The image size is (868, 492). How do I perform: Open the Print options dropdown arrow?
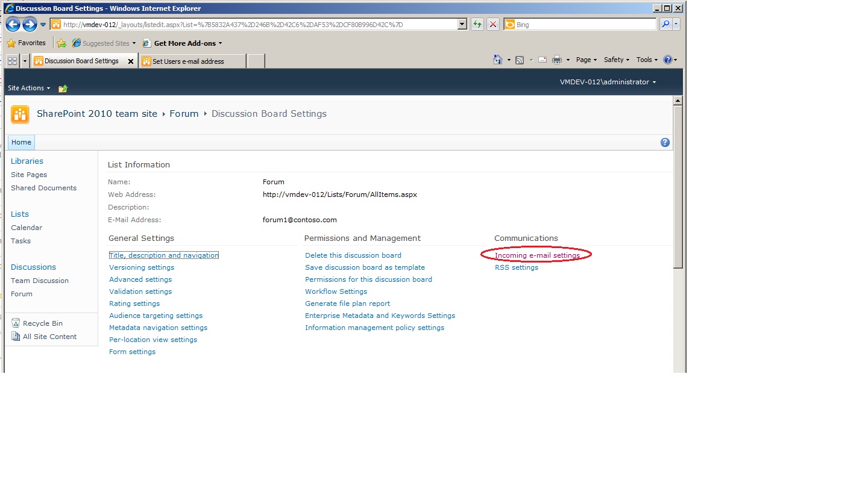tap(568, 60)
